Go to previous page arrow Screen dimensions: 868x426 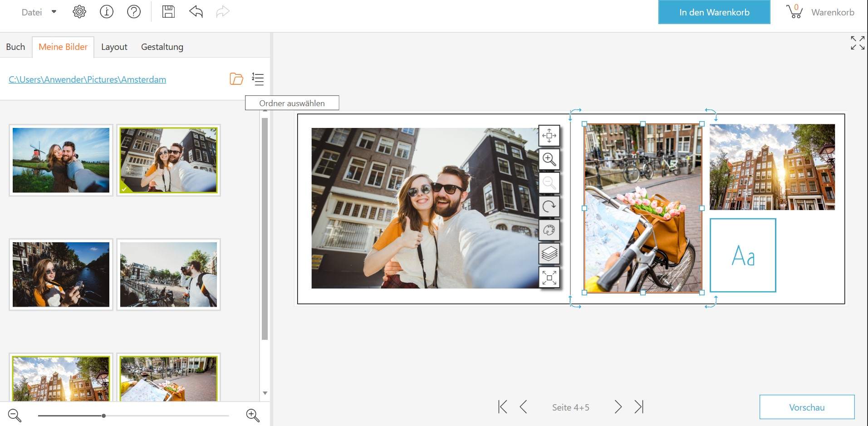[x=523, y=407]
